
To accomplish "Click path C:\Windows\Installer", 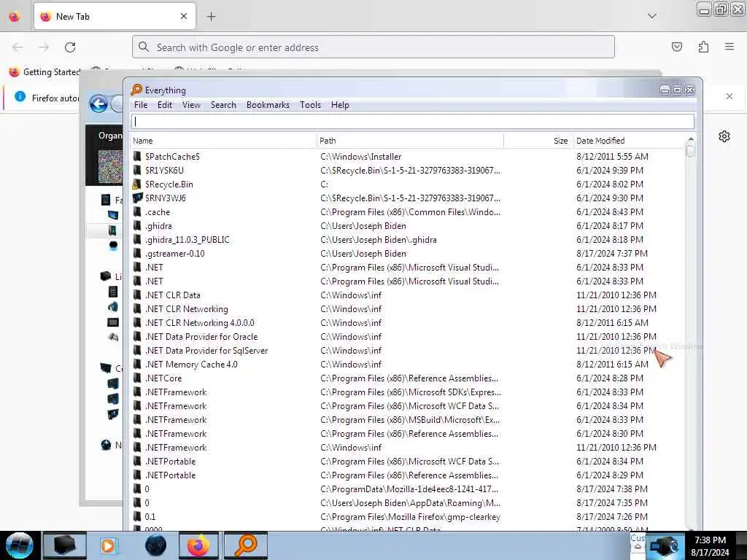I will tap(360, 156).
